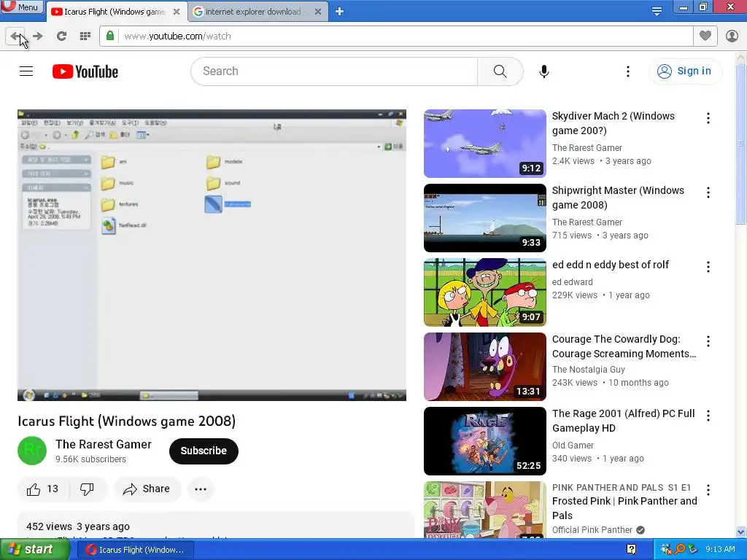Open options for Pink Panther video
The image size is (747, 560).
tap(708, 489)
